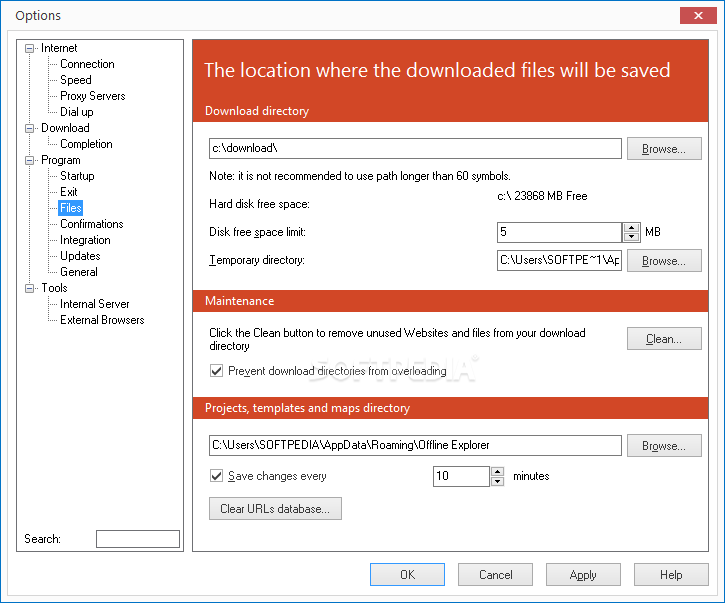Select the Download category label
The image size is (725, 603).
65,128
